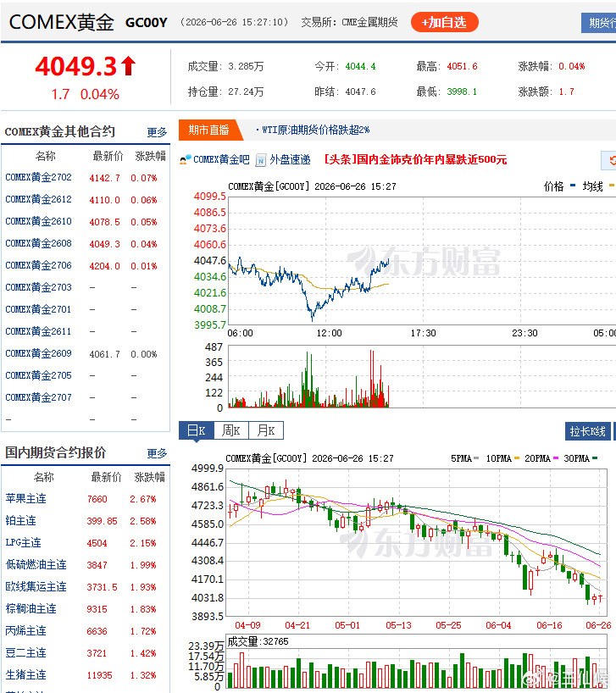The height and width of the screenshot is (693, 616).
Task: Open the LPG主连 futures quote
Action: (23, 543)
